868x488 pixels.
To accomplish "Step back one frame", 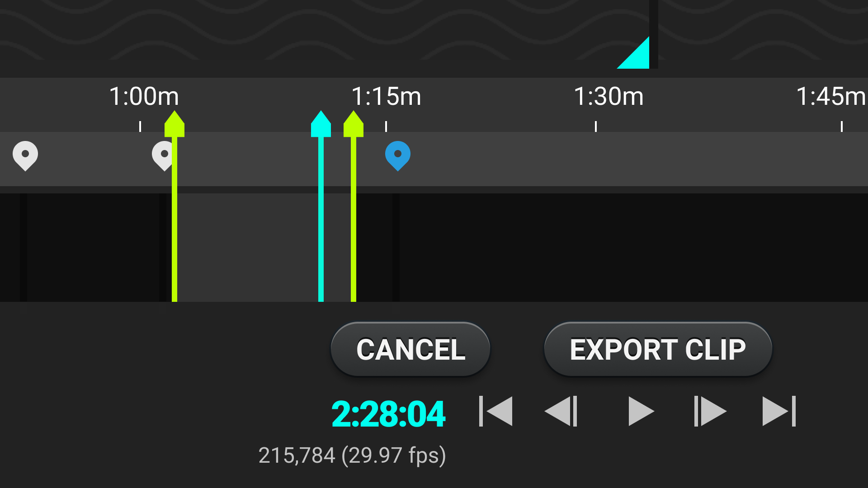I will [x=561, y=411].
